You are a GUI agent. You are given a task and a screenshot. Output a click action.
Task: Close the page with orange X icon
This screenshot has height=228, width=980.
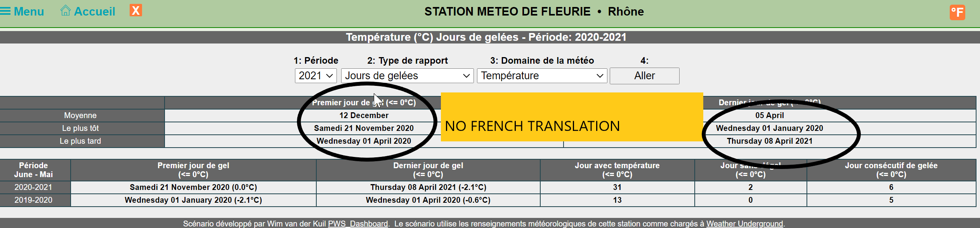[136, 10]
